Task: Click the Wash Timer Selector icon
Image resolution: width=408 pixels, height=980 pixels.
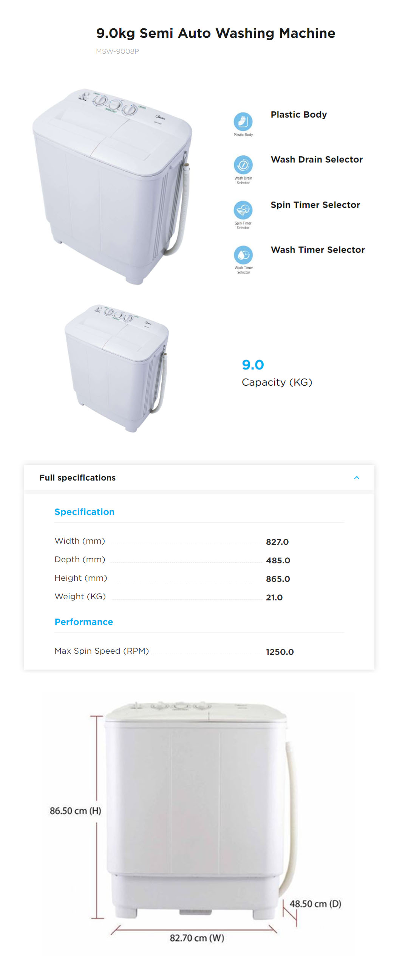Action: point(243,254)
